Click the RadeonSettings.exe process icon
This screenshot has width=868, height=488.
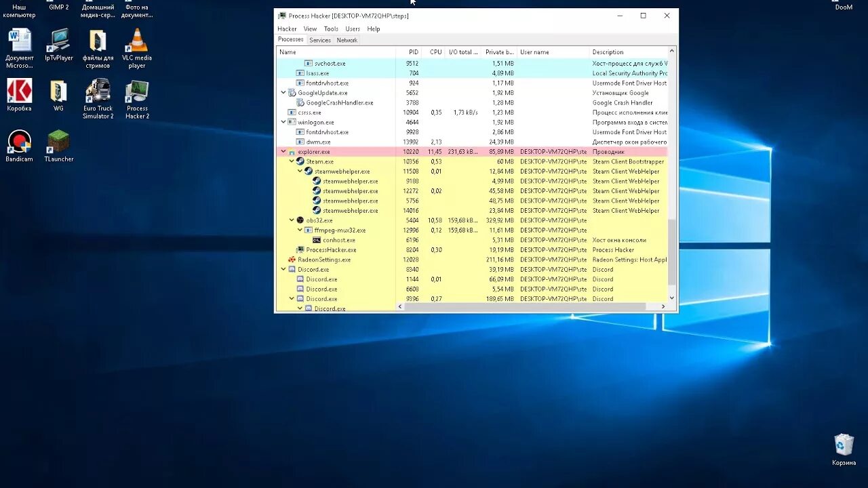click(292, 260)
